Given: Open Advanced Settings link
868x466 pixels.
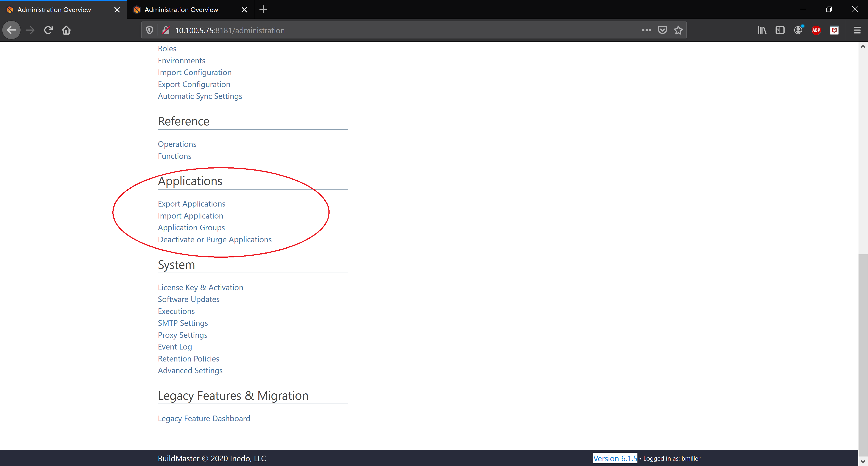Looking at the screenshot, I should (x=190, y=371).
